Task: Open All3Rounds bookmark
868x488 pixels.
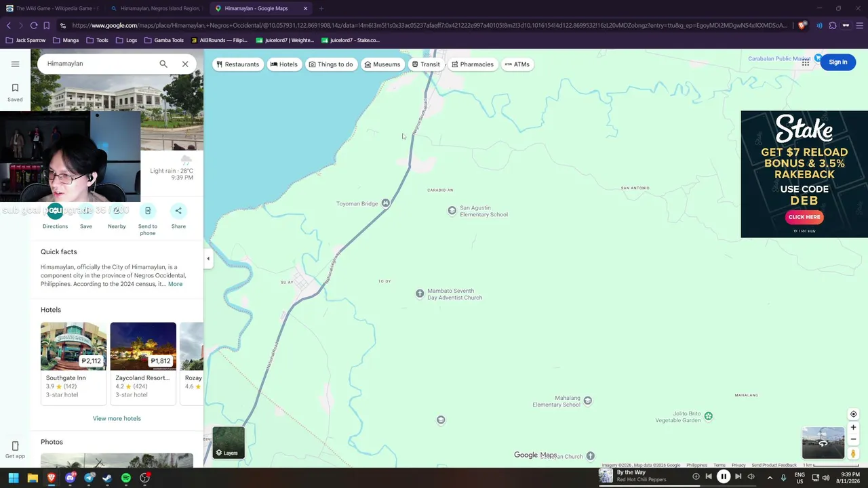Action: point(219,40)
